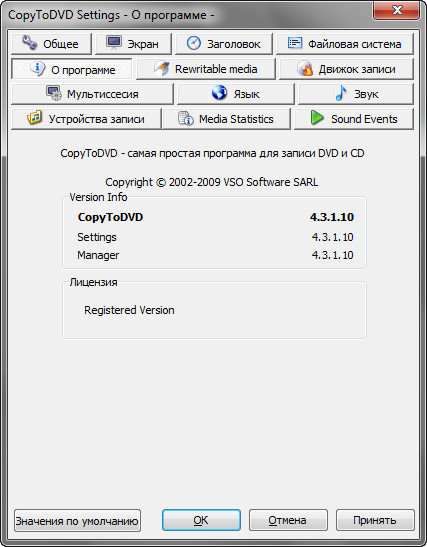
Task: Click the Отмена button
Action: coord(288,520)
